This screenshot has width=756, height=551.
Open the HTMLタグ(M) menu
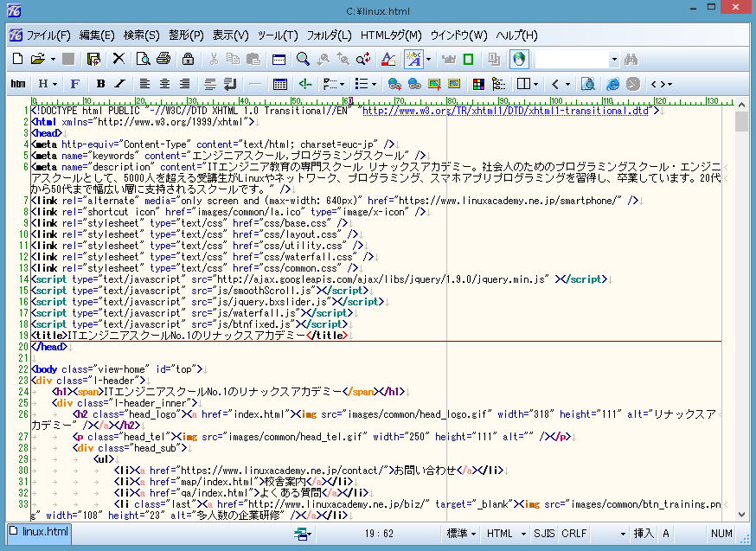coord(390,35)
